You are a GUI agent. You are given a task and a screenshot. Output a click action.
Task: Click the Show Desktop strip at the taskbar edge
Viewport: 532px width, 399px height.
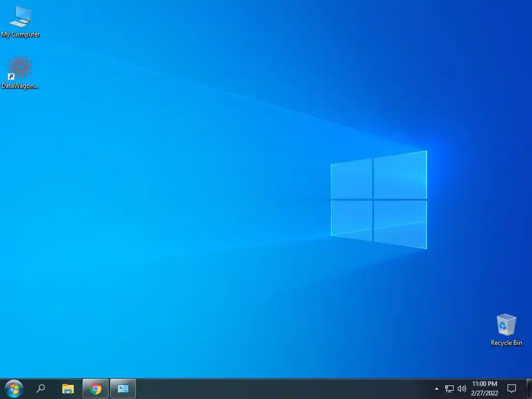529,389
